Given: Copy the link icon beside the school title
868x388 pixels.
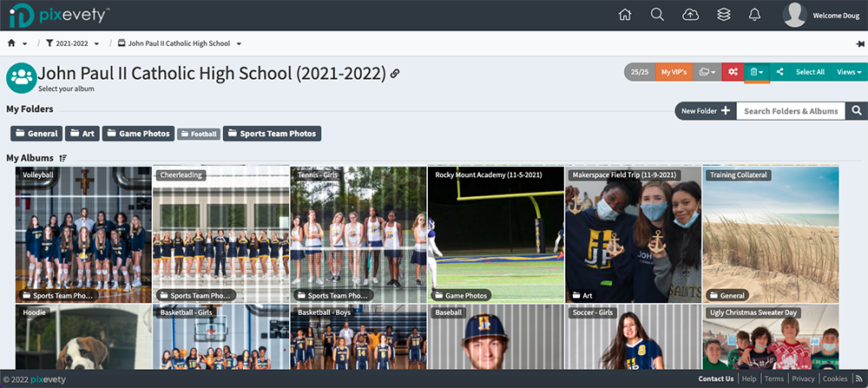Looking at the screenshot, I should (395, 74).
